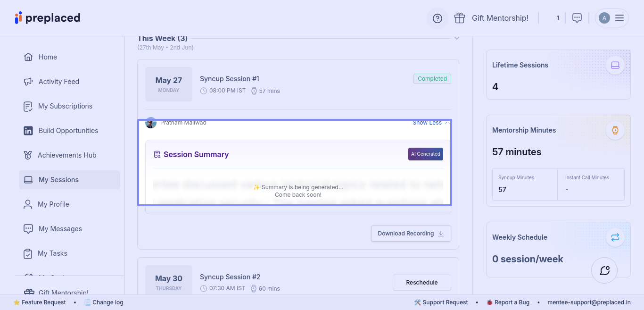The width and height of the screenshot is (644, 310).
Task: Reschedule Syncup Session #2
Action: tap(421, 283)
